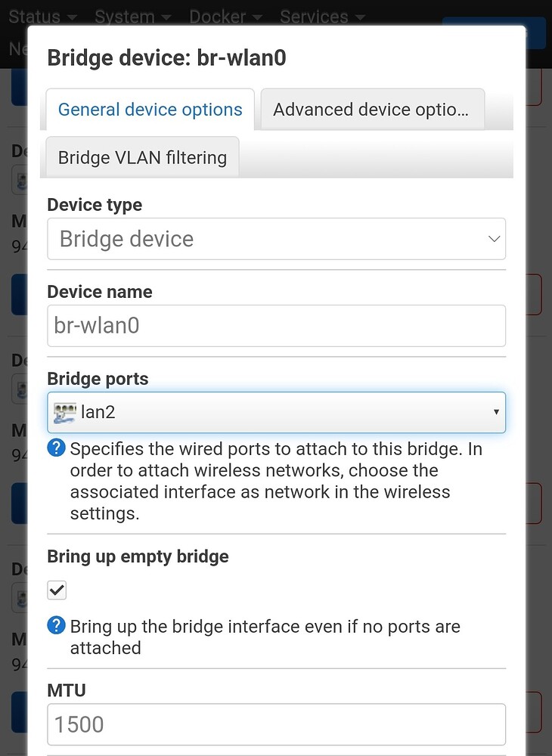Click the interface thumbnail icon behind the dialog's upper left
552x756 pixels.
point(20,179)
